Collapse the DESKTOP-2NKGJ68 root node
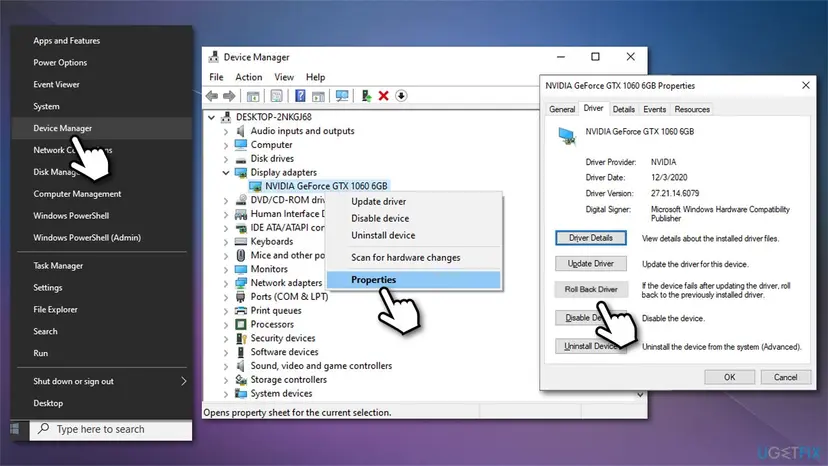828x466 pixels. [x=211, y=117]
